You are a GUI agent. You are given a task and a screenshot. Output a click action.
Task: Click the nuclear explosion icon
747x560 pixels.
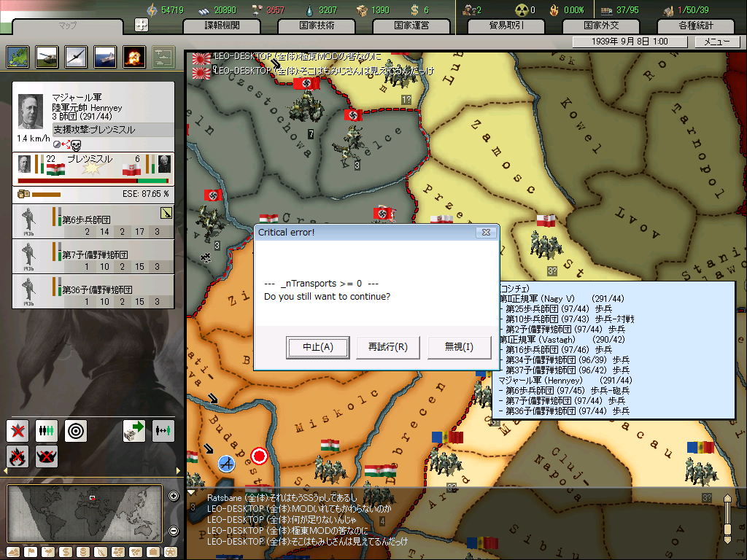tap(134, 56)
